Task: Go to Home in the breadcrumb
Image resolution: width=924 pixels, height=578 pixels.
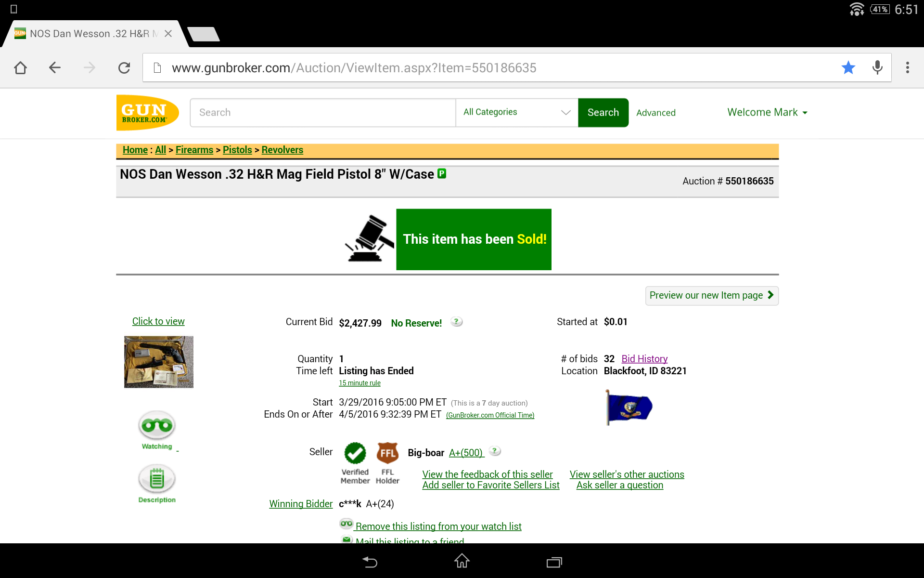Action: coord(135,150)
